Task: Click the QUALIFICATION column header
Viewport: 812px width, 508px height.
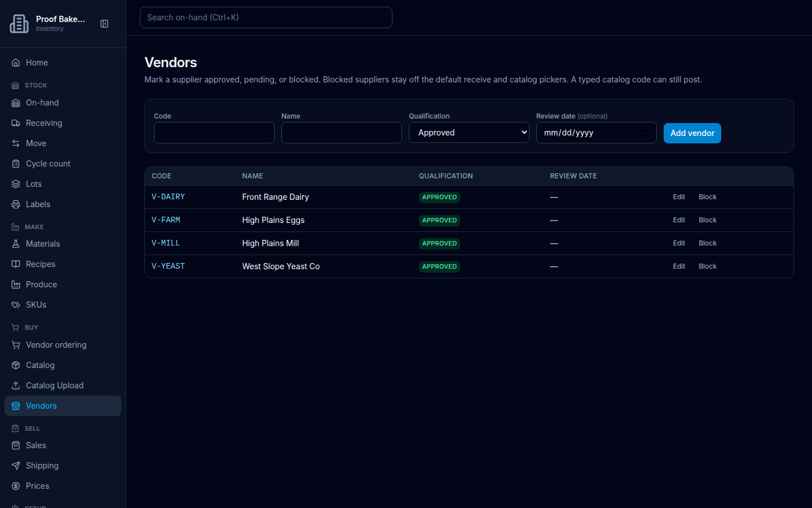Action: [445, 176]
